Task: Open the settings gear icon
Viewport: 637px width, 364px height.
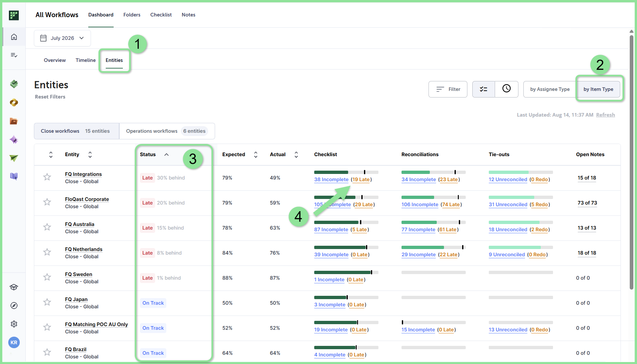Action: (14, 324)
